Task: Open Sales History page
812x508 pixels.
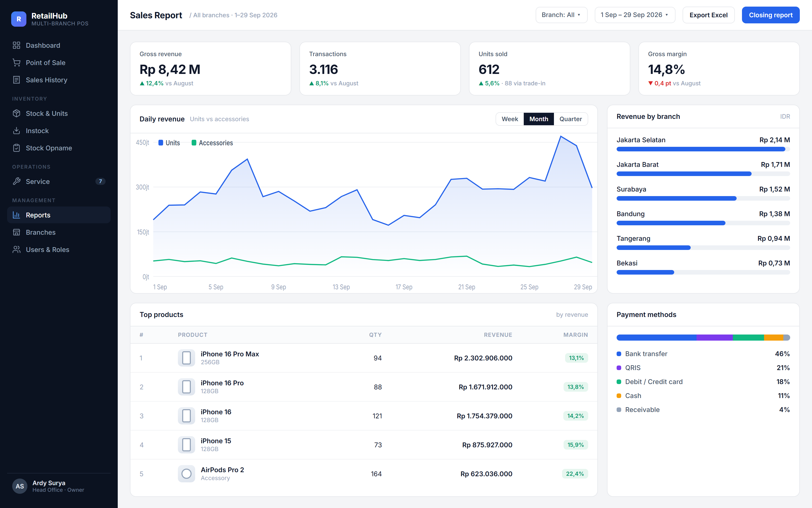Action: [x=59, y=80]
